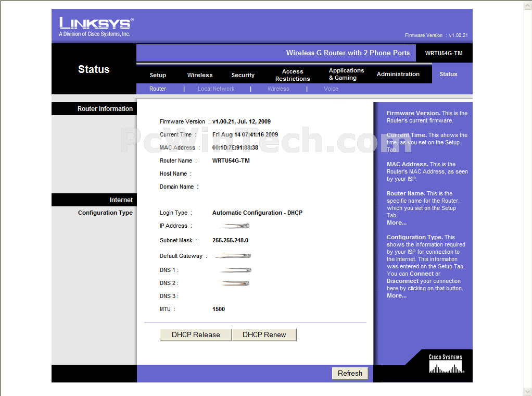Click the Wireless-G Router with 2 Phone Ports title

pos(348,53)
